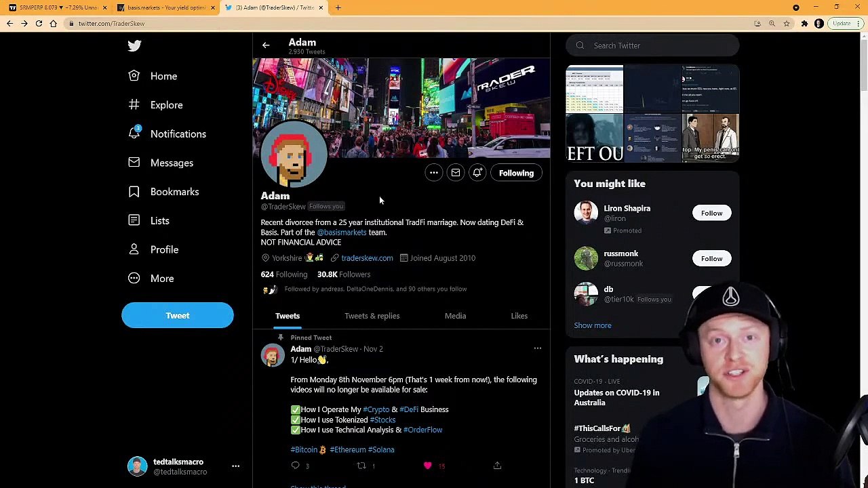Expand the pinned tweet's more options
Viewport: 868px width, 488px height.
[537, 348]
